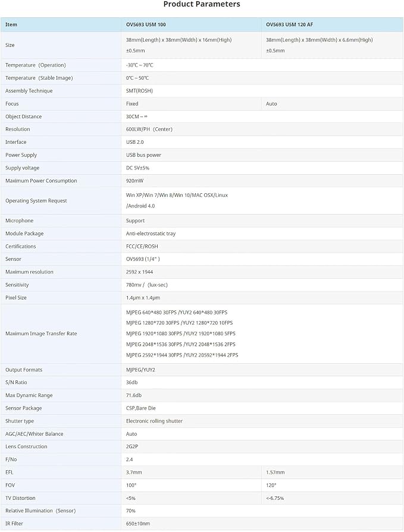Click the Electronic rolling shutter value

coord(155,421)
